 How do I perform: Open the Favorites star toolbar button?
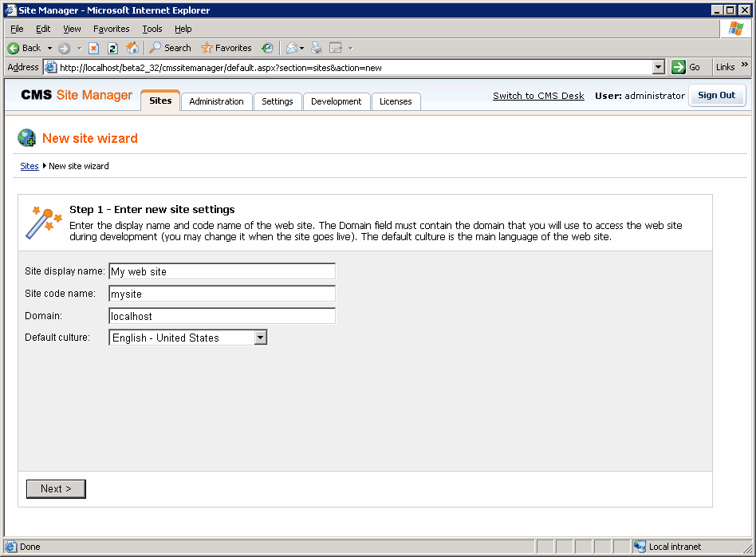pos(226,48)
